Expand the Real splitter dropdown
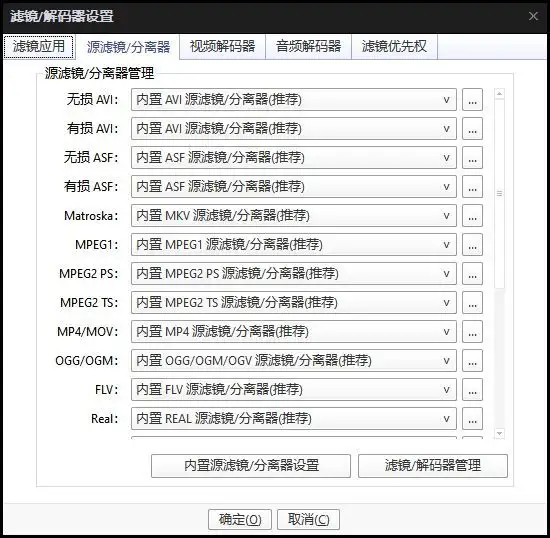This screenshot has width=550, height=538. (294, 418)
